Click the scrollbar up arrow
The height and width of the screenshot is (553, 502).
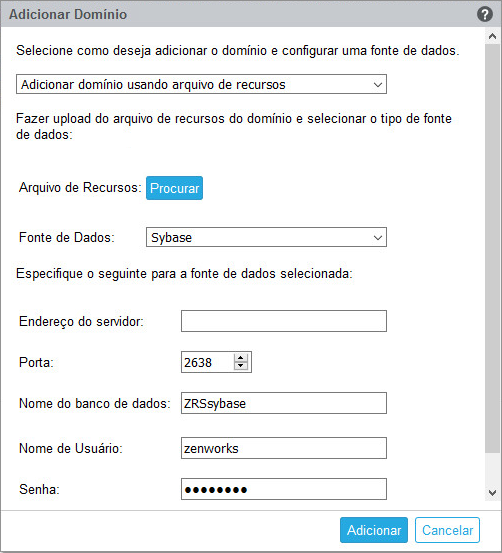pyautogui.click(x=492, y=36)
